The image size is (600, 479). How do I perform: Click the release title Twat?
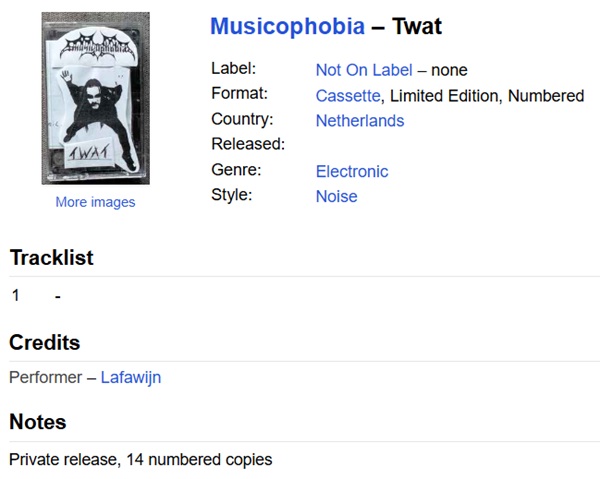pos(417,27)
